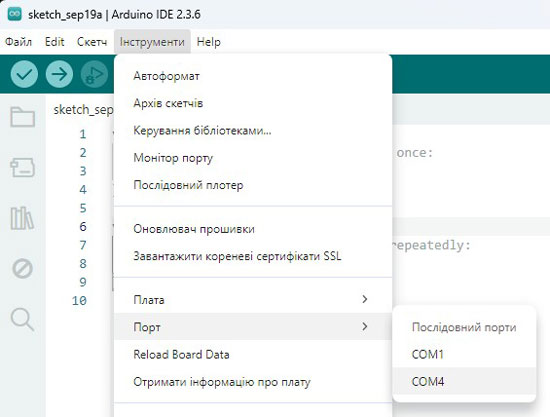Start the Debug toolbar button
550x417 pixels.
point(94,74)
